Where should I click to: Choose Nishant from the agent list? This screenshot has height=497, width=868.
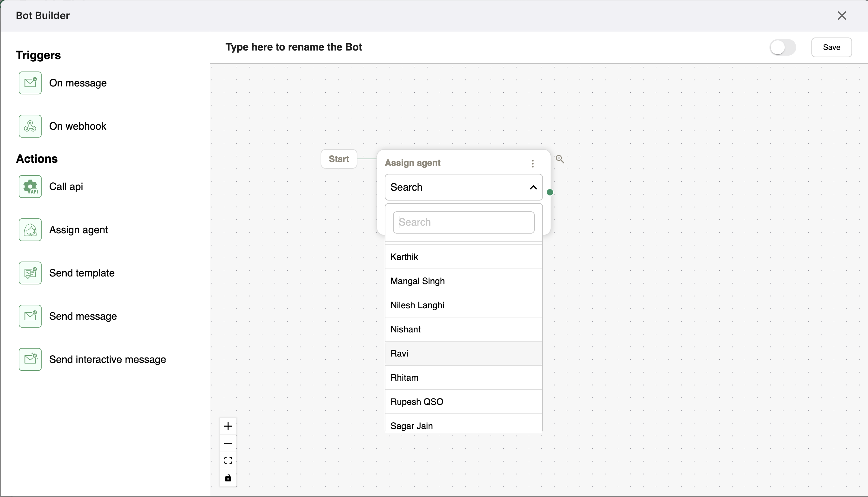pos(464,330)
